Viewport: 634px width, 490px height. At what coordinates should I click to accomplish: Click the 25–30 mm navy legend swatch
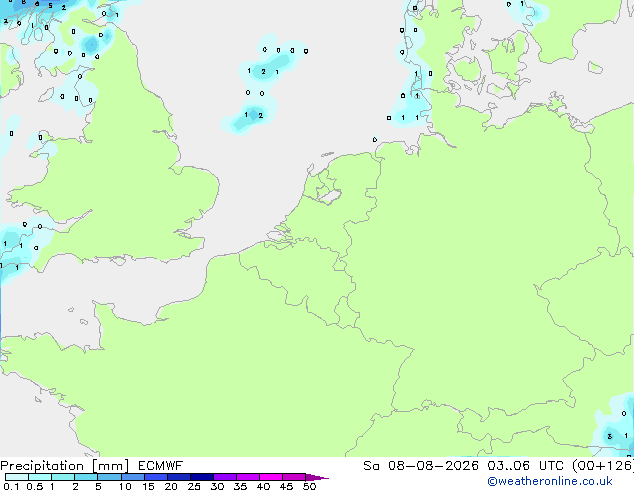(201, 477)
